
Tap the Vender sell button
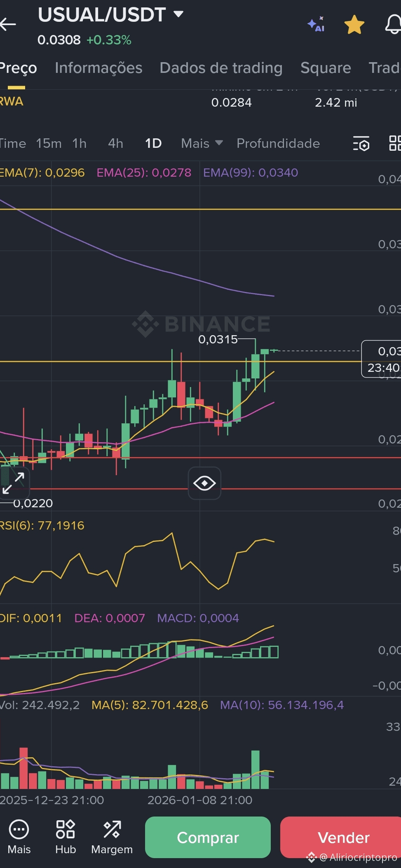click(x=341, y=838)
